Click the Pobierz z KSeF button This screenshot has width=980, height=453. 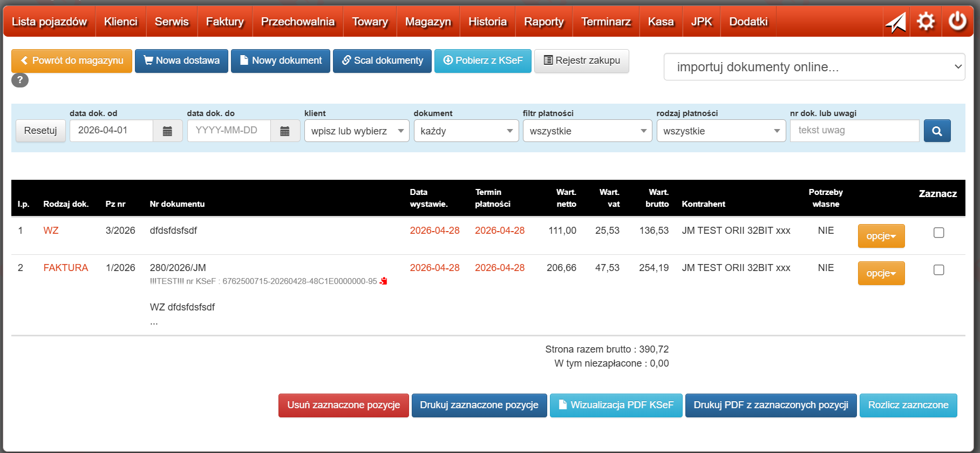482,60
